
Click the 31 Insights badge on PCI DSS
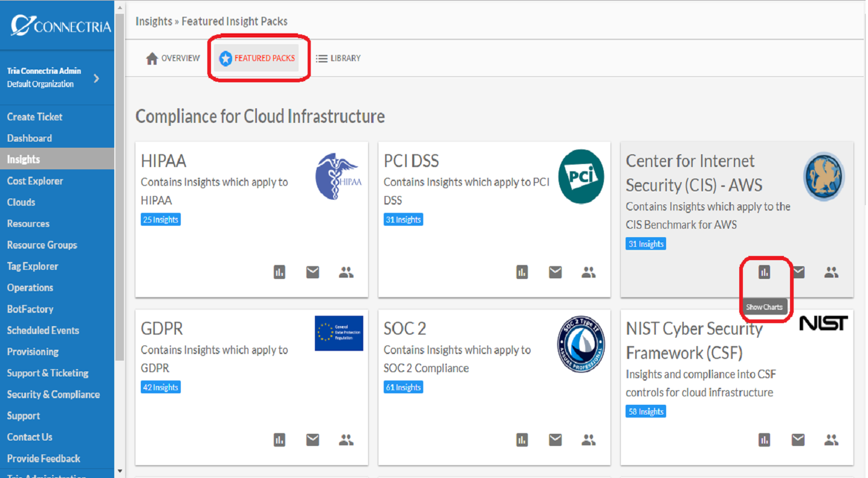point(403,220)
